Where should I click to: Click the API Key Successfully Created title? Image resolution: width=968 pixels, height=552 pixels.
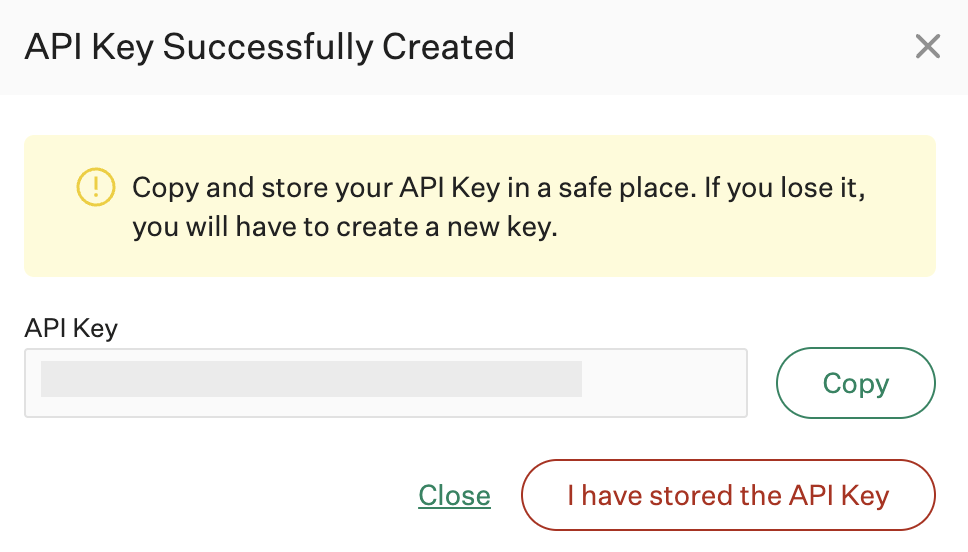pyautogui.click(x=269, y=46)
